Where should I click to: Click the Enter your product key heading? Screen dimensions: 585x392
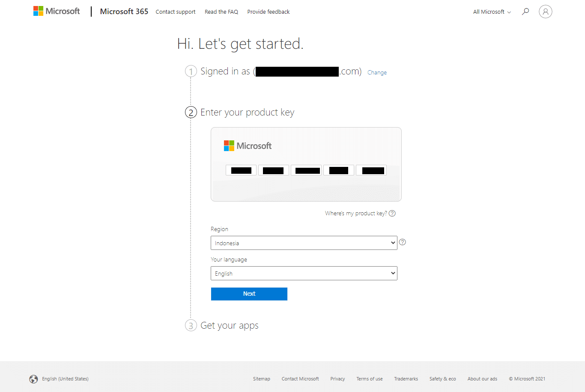pos(248,113)
